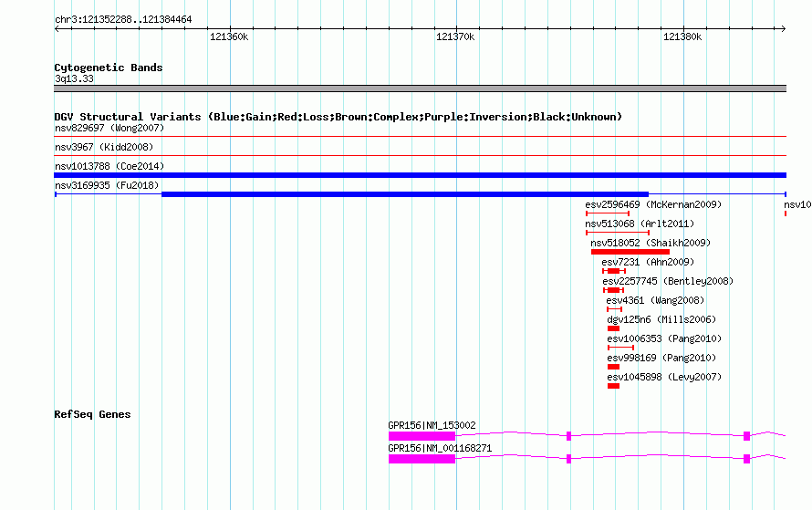Click the gray 3q13.33 cytogenetic band bar
This screenshot has width=812, height=510.
pyautogui.click(x=420, y=88)
